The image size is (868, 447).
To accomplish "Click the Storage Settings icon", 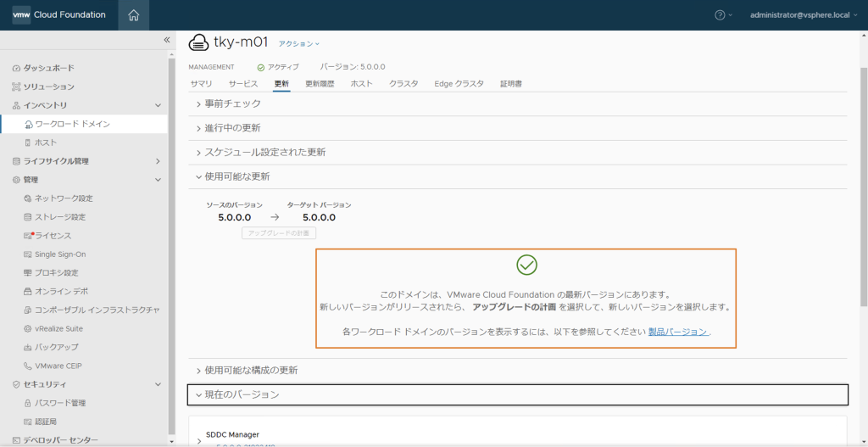I will coord(28,217).
